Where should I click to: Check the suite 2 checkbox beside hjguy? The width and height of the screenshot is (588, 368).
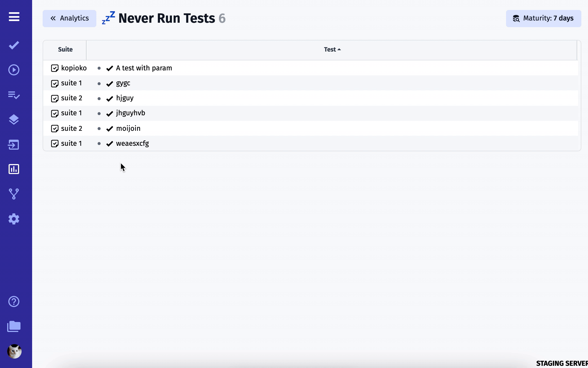54,98
